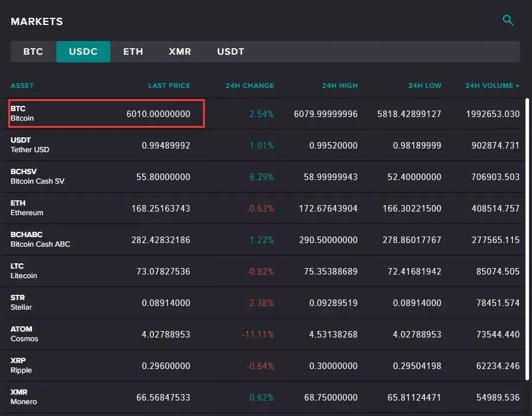Screen dimensions: 532x416
Task: Click Stellar 24H low 0.08914000
Action: pyautogui.click(x=417, y=303)
